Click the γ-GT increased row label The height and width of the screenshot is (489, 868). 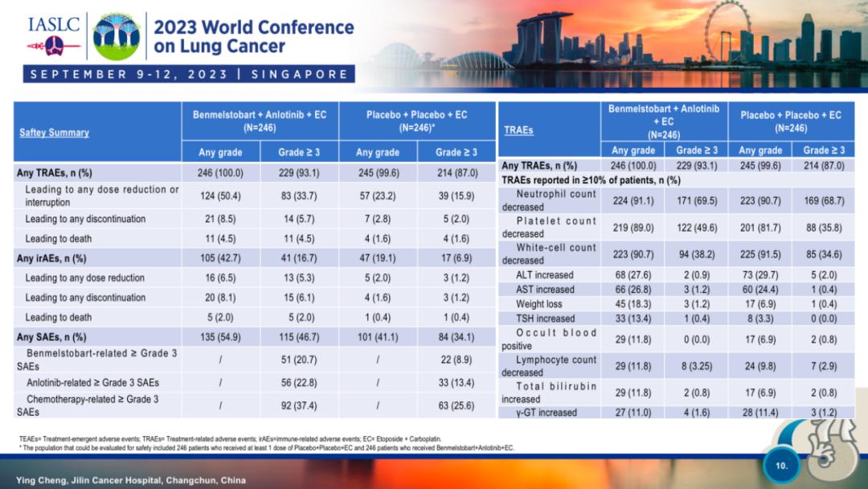tap(547, 412)
